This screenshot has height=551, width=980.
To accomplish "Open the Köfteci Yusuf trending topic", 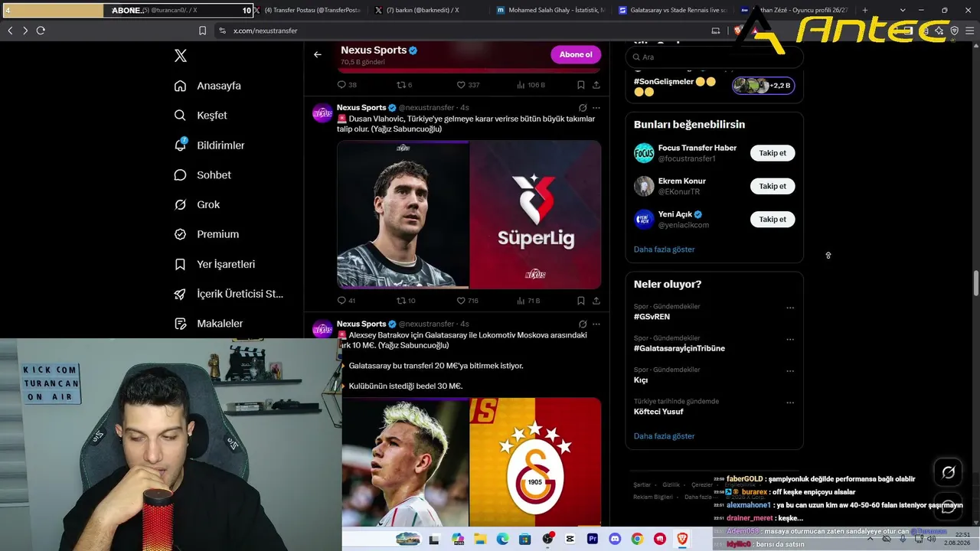I will pos(658,412).
